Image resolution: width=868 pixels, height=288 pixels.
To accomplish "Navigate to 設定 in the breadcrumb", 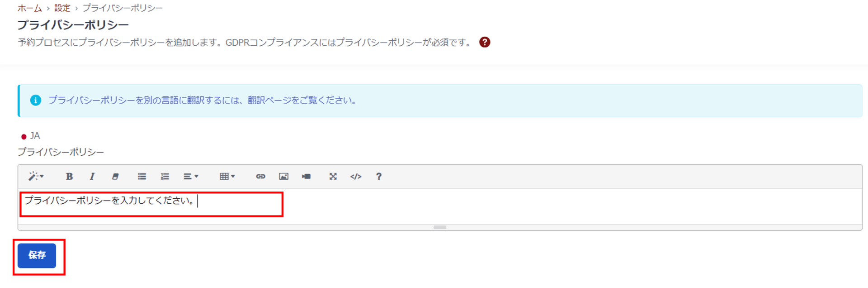I will pyautogui.click(x=62, y=8).
